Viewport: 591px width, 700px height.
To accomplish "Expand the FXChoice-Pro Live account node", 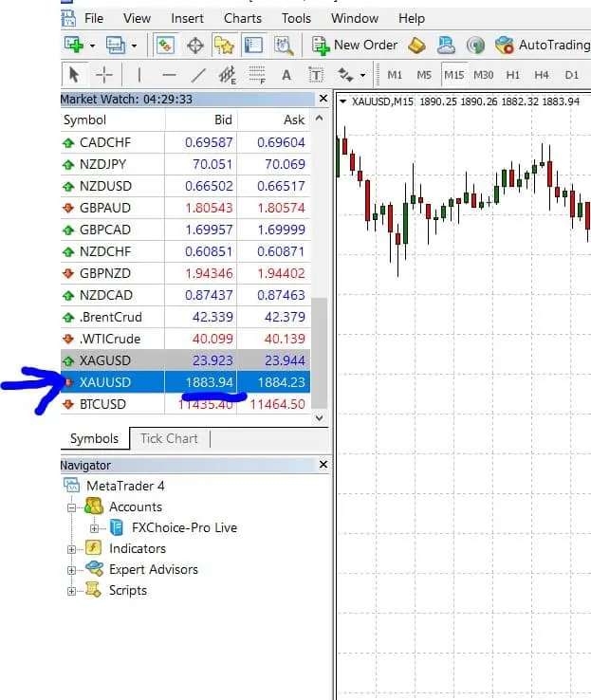I will pyautogui.click(x=94, y=528).
